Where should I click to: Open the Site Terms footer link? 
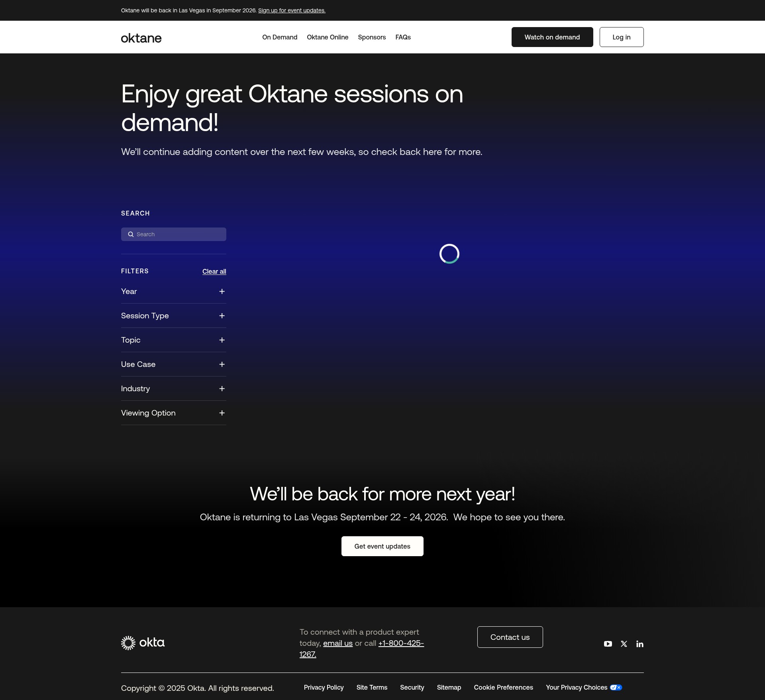[372, 687]
